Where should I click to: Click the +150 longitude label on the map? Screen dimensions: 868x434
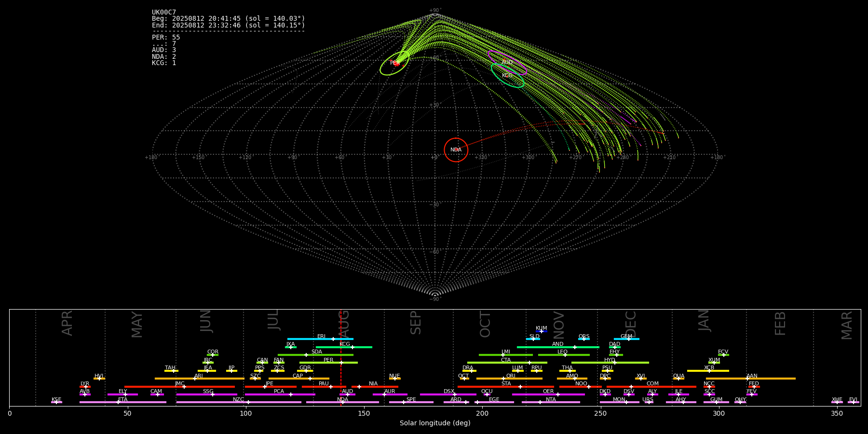pyautogui.click(x=198, y=158)
